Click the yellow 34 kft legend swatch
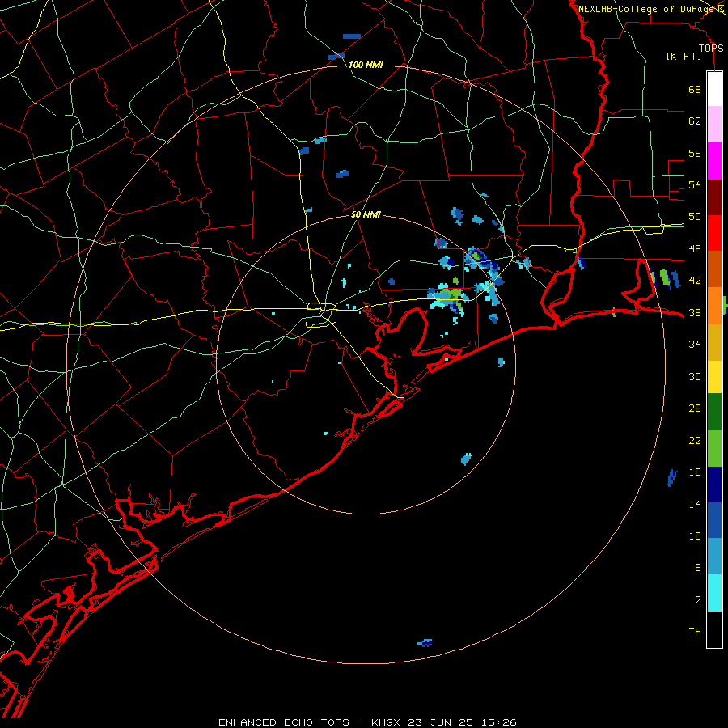 click(714, 377)
